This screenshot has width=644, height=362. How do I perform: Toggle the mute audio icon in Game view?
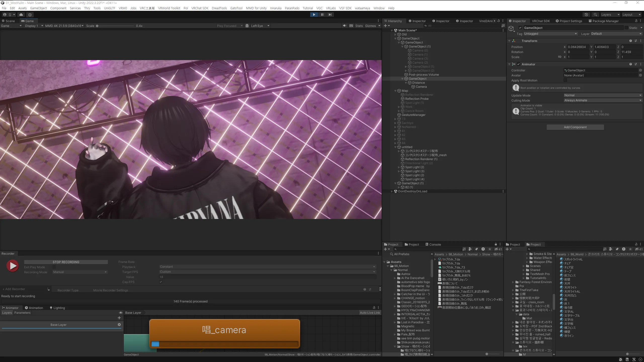344,26
